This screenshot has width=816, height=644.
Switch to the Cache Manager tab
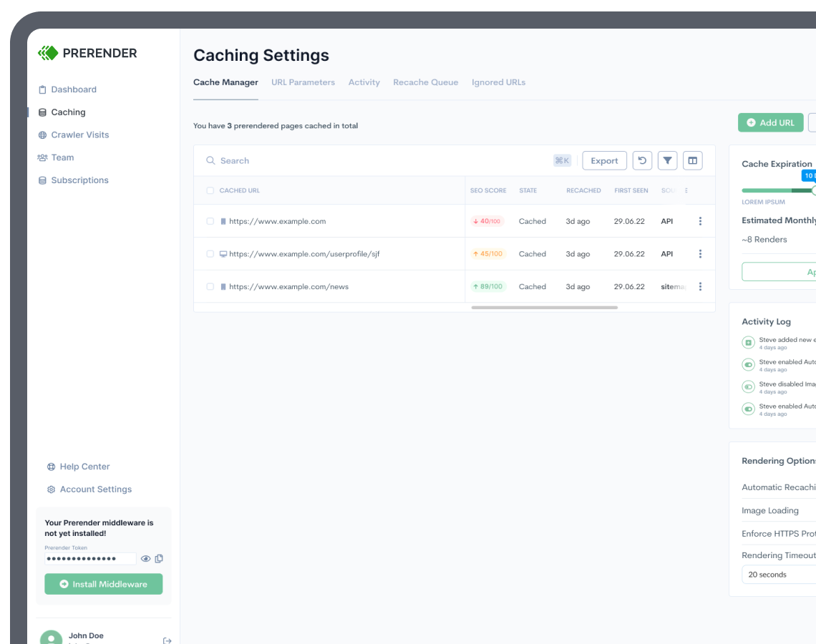click(x=225, y=82)
